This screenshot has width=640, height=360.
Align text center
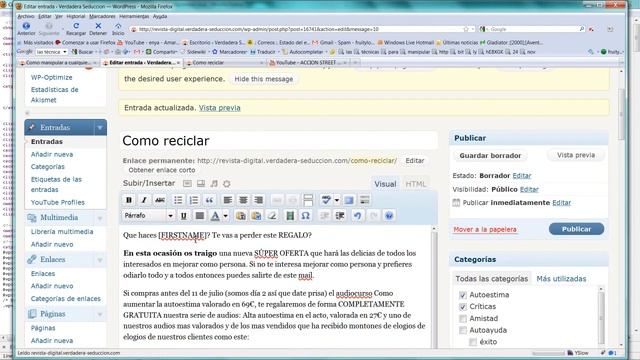[243, 200]
